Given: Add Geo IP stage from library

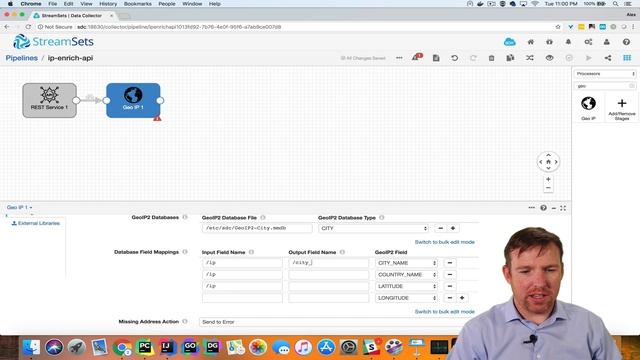Looking at the screenshot, I should [x=588, y=108].
